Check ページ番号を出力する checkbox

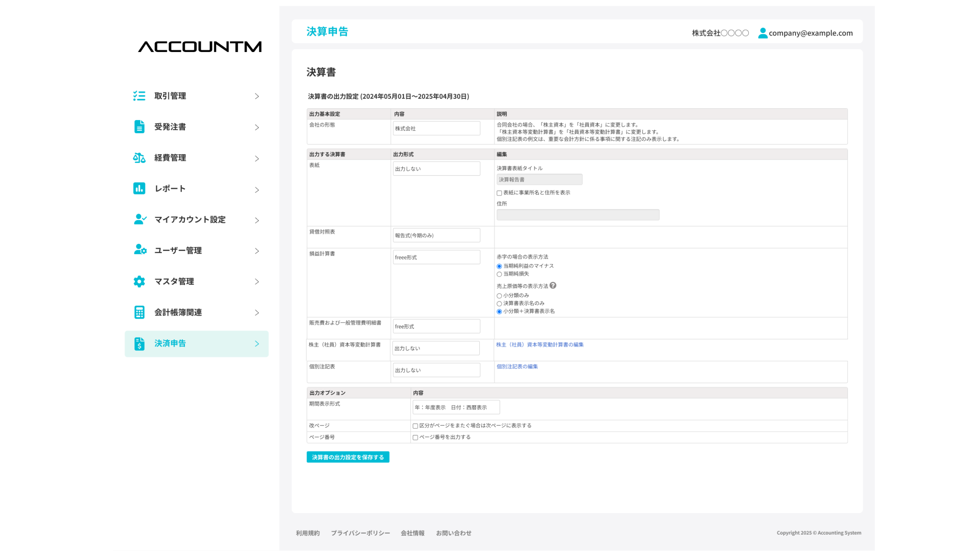click(x=415, y=437)
